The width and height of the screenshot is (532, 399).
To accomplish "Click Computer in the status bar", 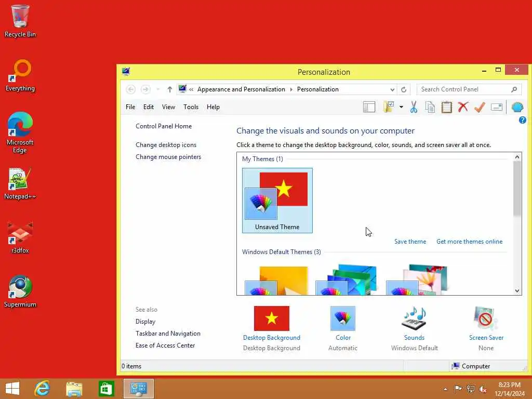I will click(x=471, y=366).
